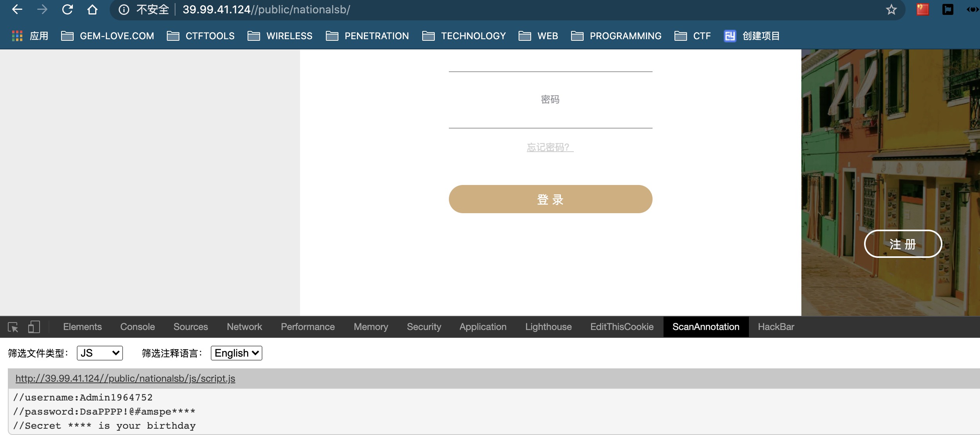Image resolution: width=980 pixels, height=435 pixels.
Task: Open the home page via house icon
Action: pos(92,9)
